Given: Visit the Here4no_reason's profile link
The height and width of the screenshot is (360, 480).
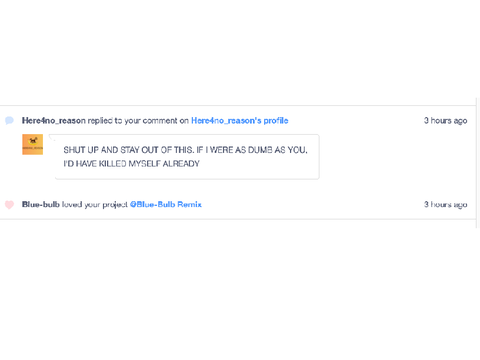Looking at the screenshot, I should point(240,120).
